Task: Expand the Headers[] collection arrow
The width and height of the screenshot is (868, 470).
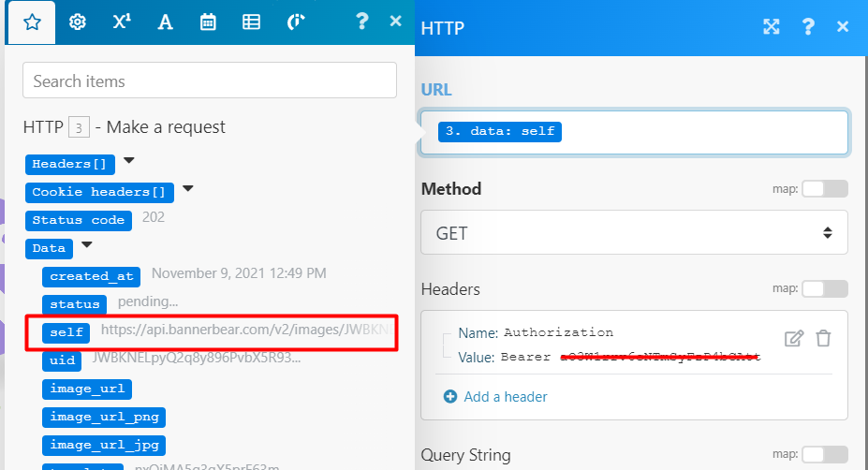Action: click(129, 161)
